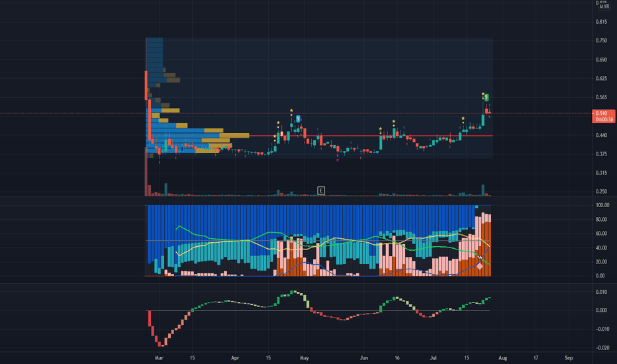Click the May label on the time axis

point(304,358)
